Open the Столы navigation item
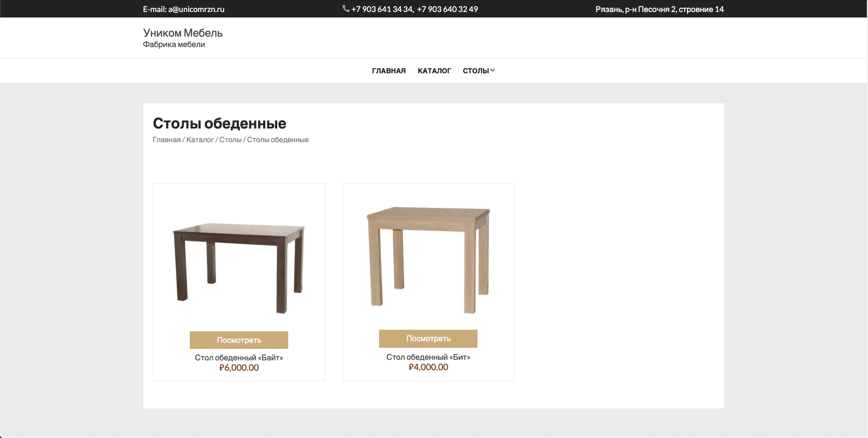The image size is (868, 438). tap(476, 71)
